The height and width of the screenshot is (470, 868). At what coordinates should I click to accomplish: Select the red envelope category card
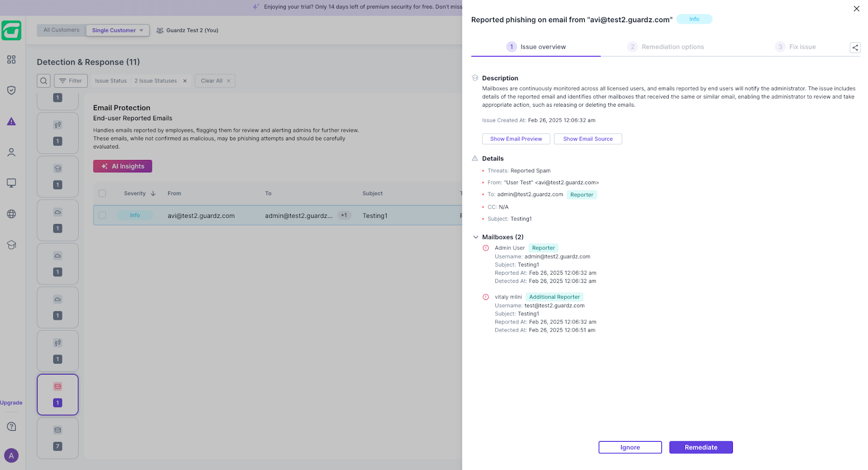pos(58,395)
